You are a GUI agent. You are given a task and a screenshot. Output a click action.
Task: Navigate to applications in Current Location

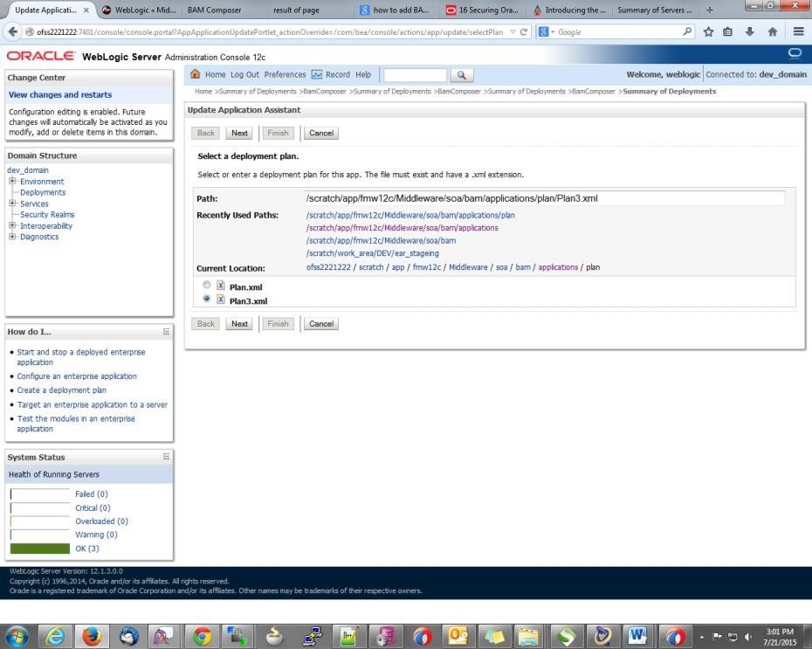click(558, 267)
